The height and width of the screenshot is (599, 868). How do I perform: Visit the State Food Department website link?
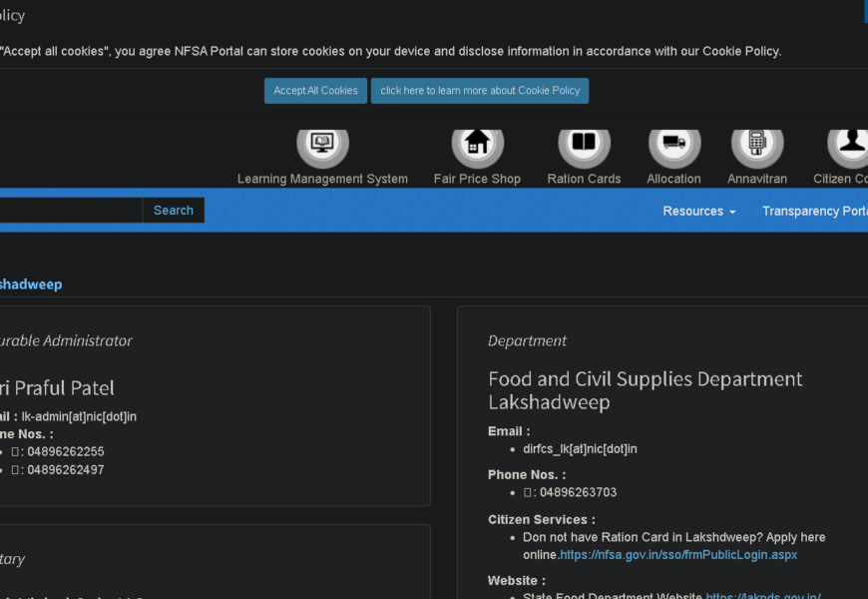click(x=763, y=596)
